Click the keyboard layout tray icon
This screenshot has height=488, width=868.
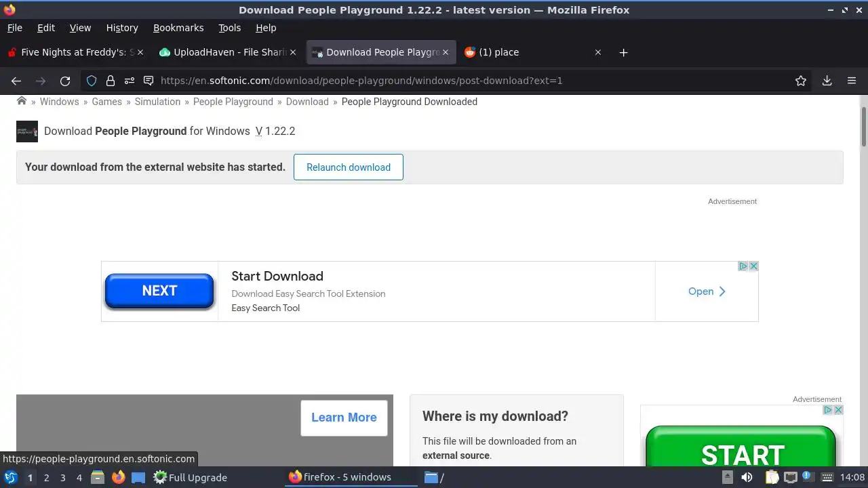[826, 477]
